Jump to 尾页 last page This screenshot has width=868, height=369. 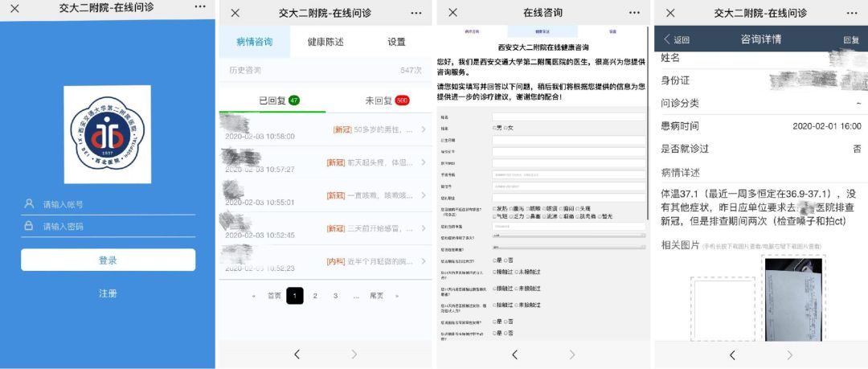pyautogui.click(x=376, y=296)
